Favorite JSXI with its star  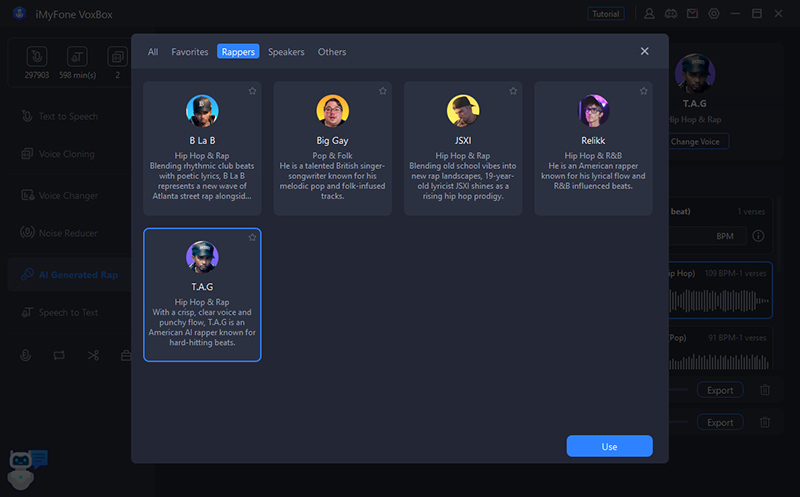click(513, 91)
